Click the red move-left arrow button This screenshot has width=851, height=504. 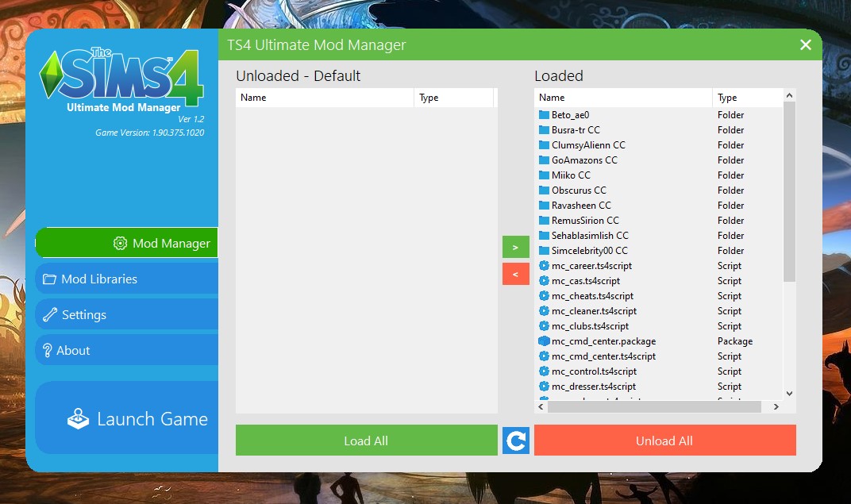515,274
